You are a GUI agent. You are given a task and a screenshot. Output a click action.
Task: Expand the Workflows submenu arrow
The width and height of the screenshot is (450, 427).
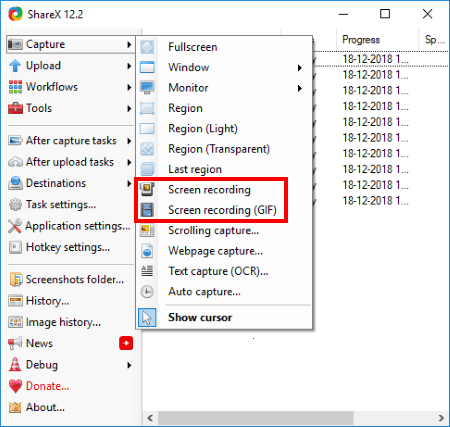(129, 87)
